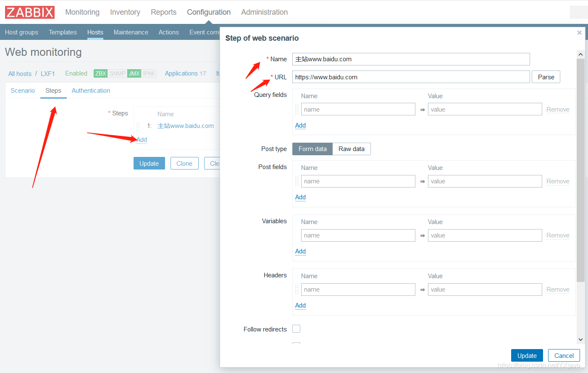Go to Event correlation submenu
This screenshot has width=588, height=373.
[x=205, y=32]
